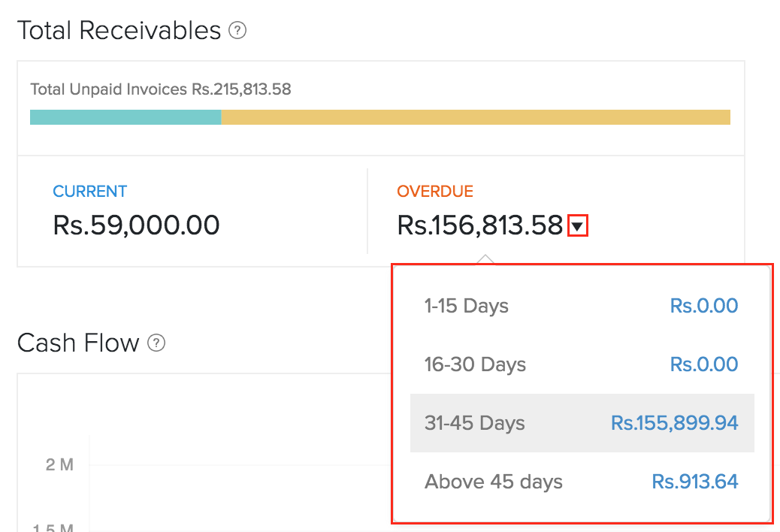Collapse the Overdue amount dropdown arrow
Image resolution: width=780 pixels, height=532 pixels.
[577, 226]
